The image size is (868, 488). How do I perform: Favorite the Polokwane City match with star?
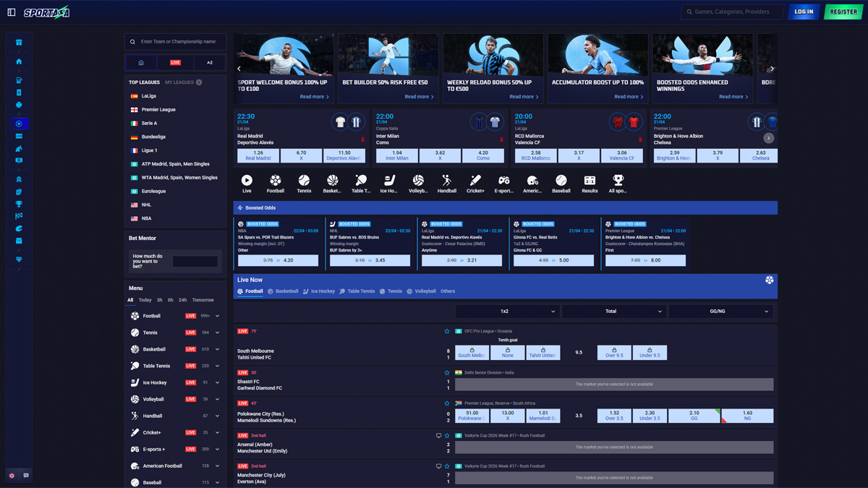coord(447,403)
